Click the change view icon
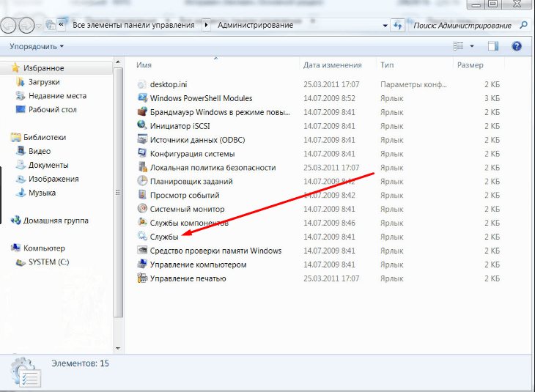 point(458,46)
